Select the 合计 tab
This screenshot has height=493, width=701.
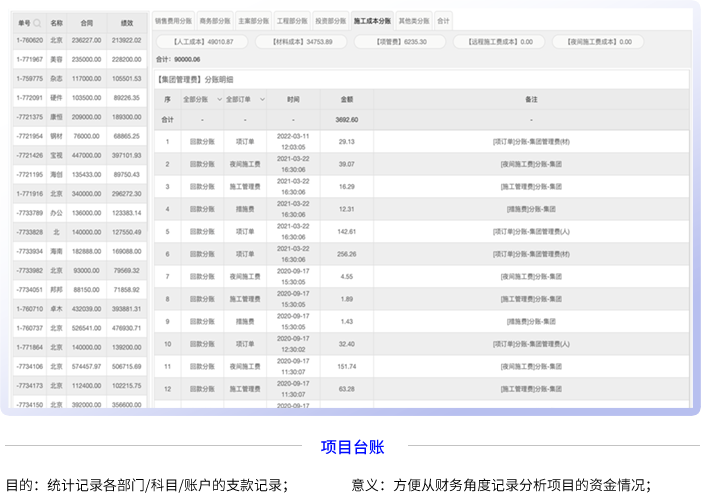click(x=443, y=20)
